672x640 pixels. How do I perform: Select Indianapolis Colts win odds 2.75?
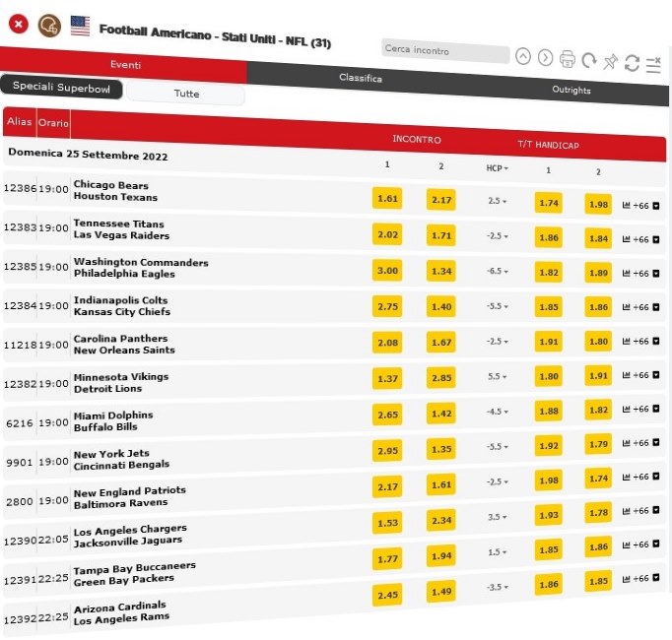click(387, 307)
